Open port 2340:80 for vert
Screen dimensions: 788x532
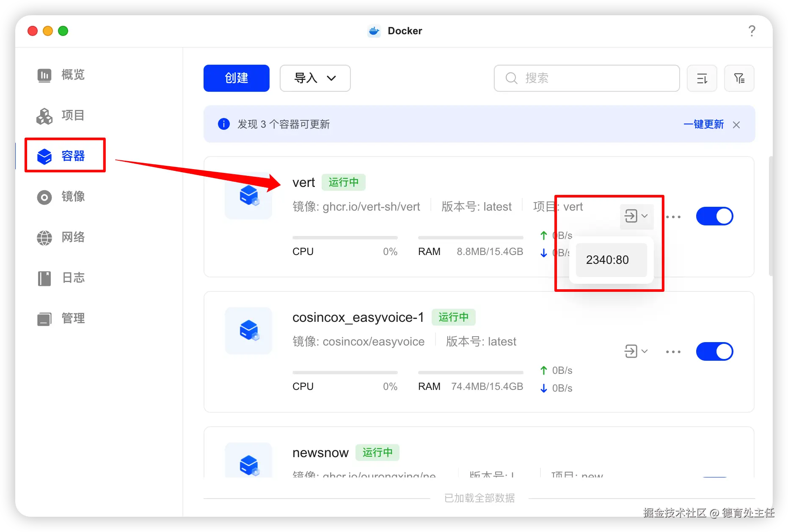611,260
